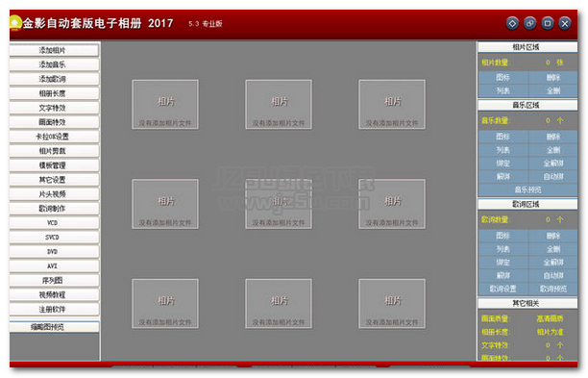Click the 缩略图预览 button

click(x=54, y=327)
